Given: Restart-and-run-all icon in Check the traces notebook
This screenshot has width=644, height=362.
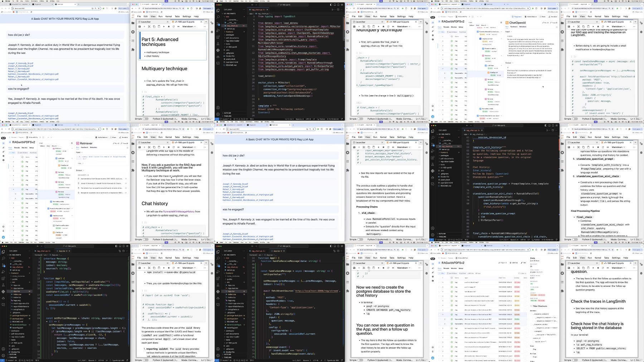Looking at the screenshot, I should coord(607,268).
